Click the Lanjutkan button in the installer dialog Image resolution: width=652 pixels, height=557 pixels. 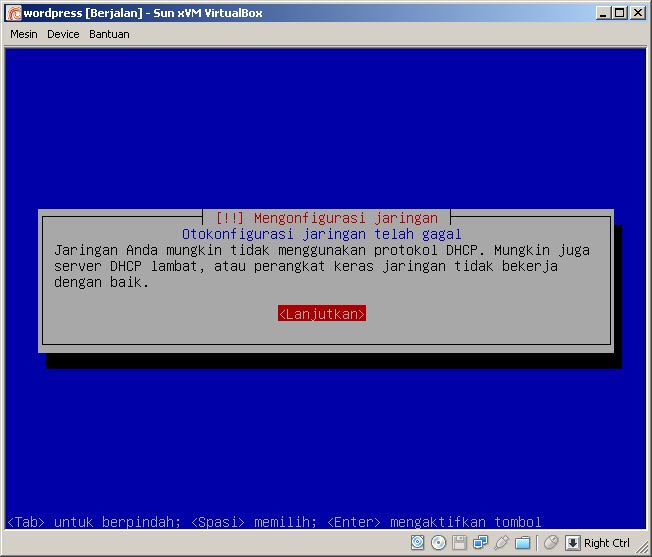(322, 314)
